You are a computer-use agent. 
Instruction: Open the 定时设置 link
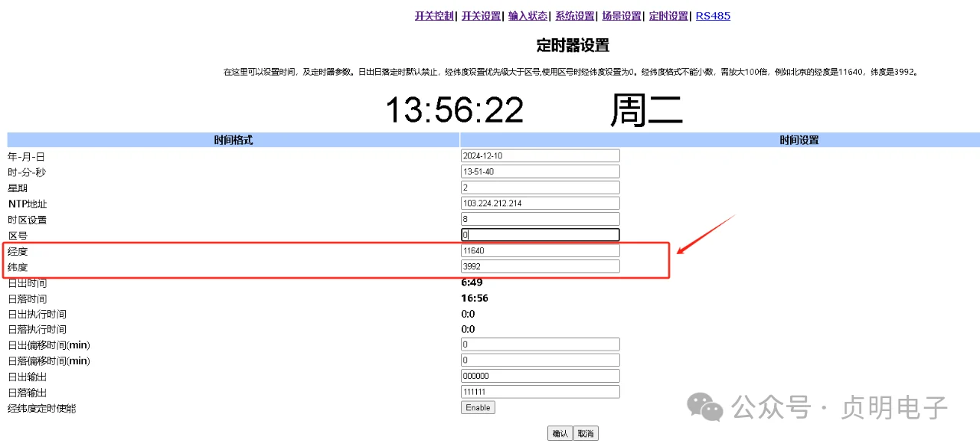[x=668, y=15]
